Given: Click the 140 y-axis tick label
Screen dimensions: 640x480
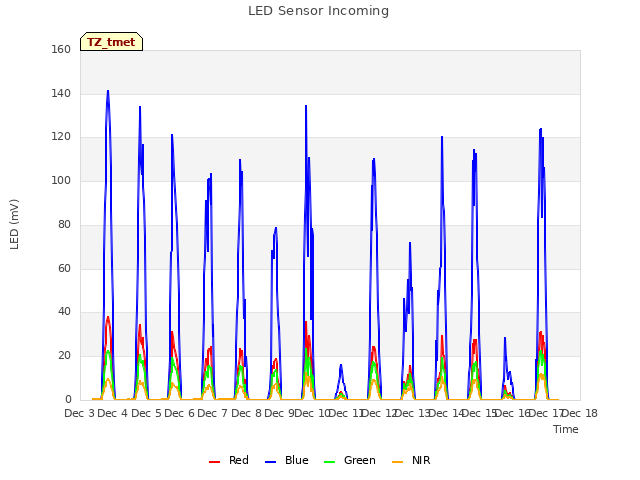Looking at the screenshot, I should 61,93.
